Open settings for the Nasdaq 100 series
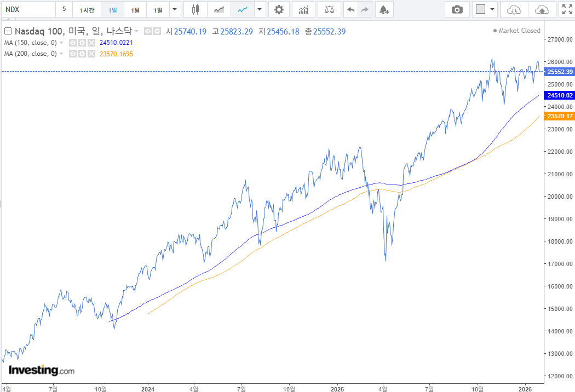The height and width of the screenshot is (392, 575). [157, 32]
